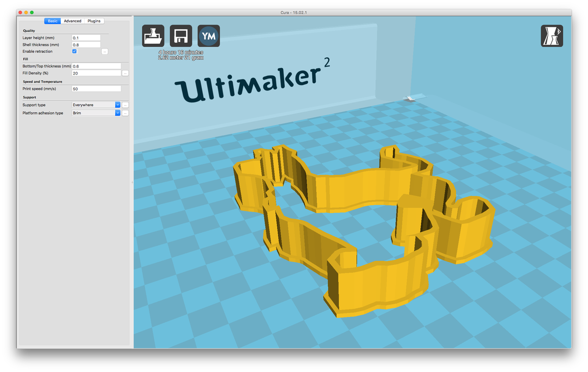588x372 pixels.
Task: Click the Load model icon
Action: [x=153, y=36]
